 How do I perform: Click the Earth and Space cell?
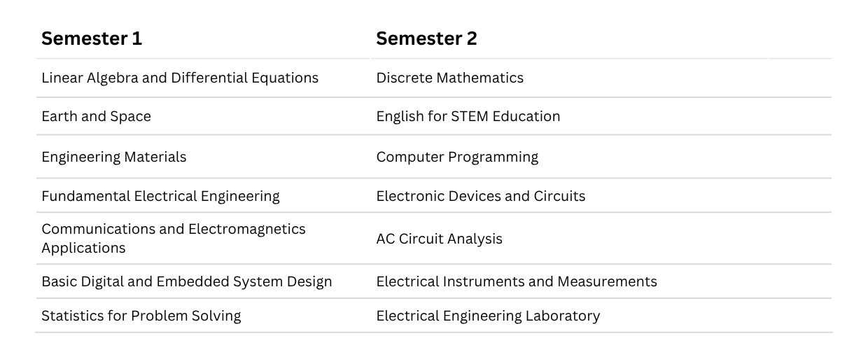(x=96, y=116)
